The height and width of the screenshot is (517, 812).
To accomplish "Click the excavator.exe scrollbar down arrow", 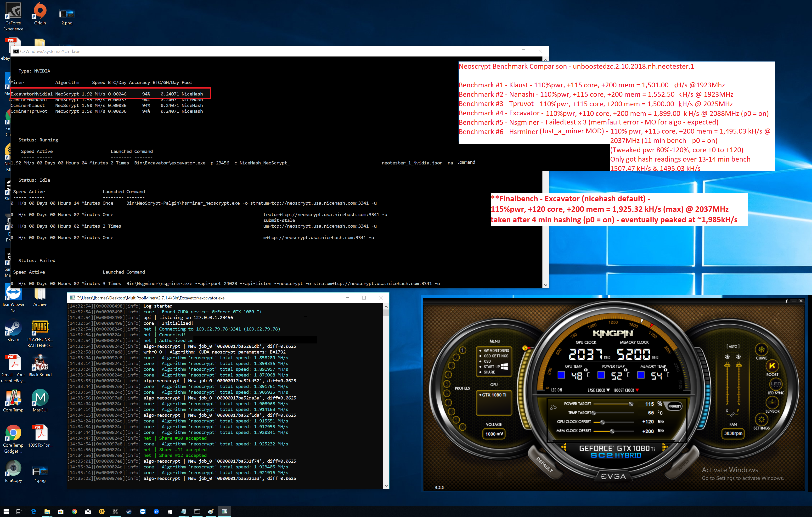I will [x=386, y=486].
